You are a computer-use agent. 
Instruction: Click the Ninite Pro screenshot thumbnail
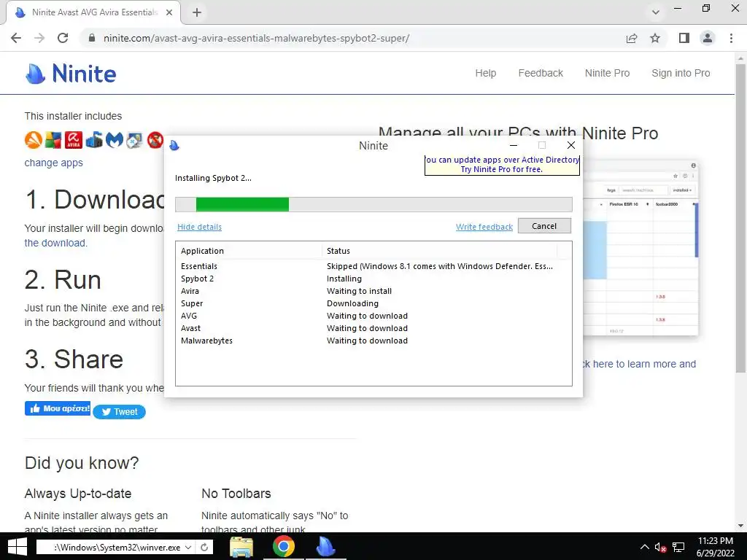pyautogui.click(x=640, y=249)
